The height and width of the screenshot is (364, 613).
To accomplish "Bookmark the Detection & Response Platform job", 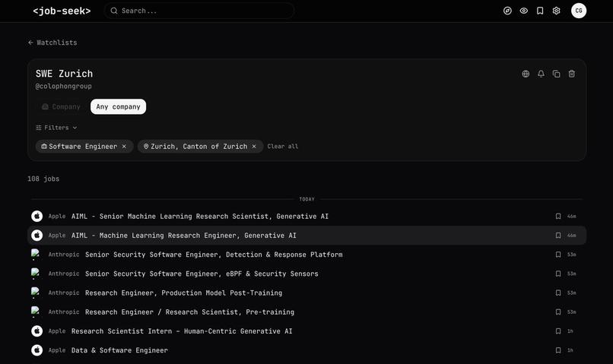I will pyautogui.click(x=558, y=255).
